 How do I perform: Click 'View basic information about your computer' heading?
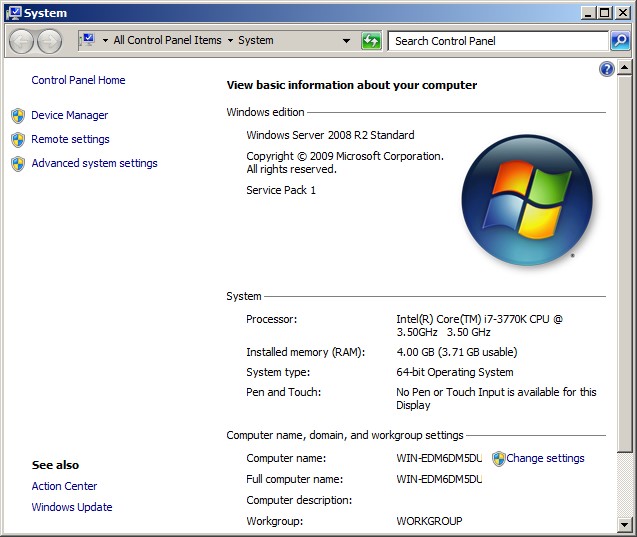352,85
